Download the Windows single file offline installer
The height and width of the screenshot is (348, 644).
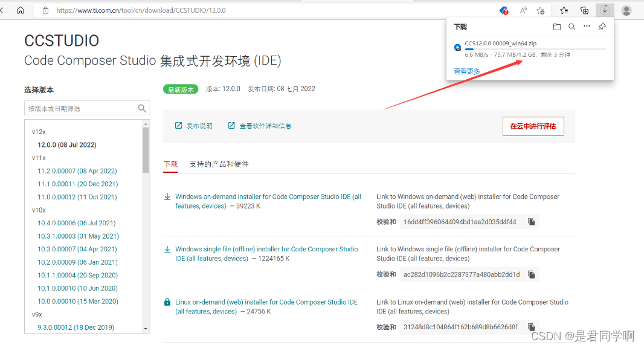[266, 254]
